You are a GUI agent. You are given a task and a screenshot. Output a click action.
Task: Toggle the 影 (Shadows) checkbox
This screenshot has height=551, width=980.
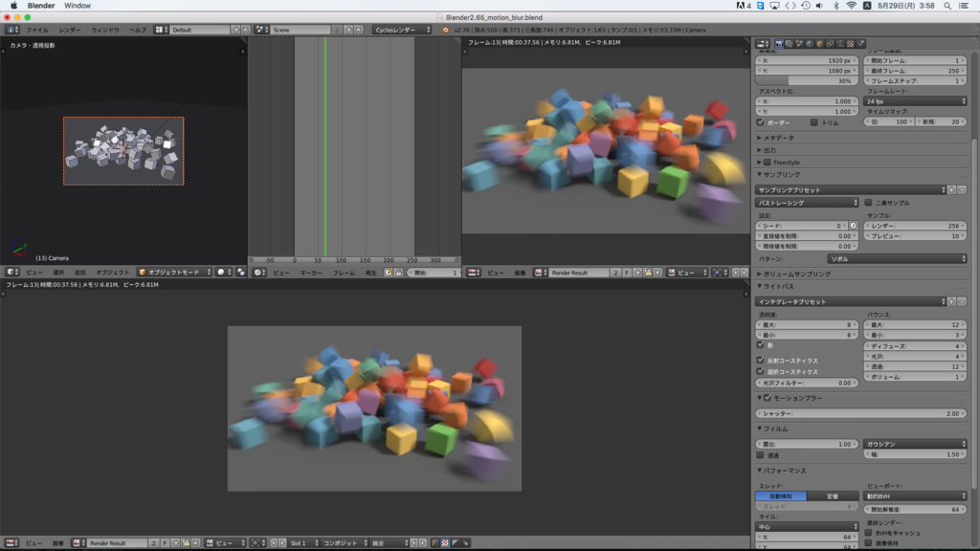coord(761,344)
